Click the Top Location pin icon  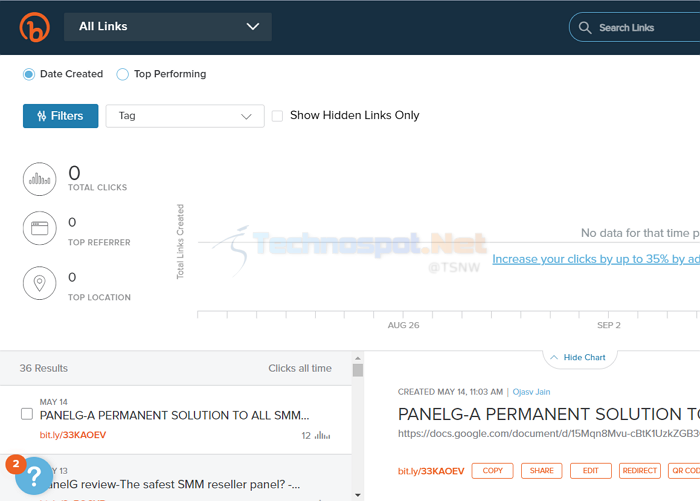(39, 283)
